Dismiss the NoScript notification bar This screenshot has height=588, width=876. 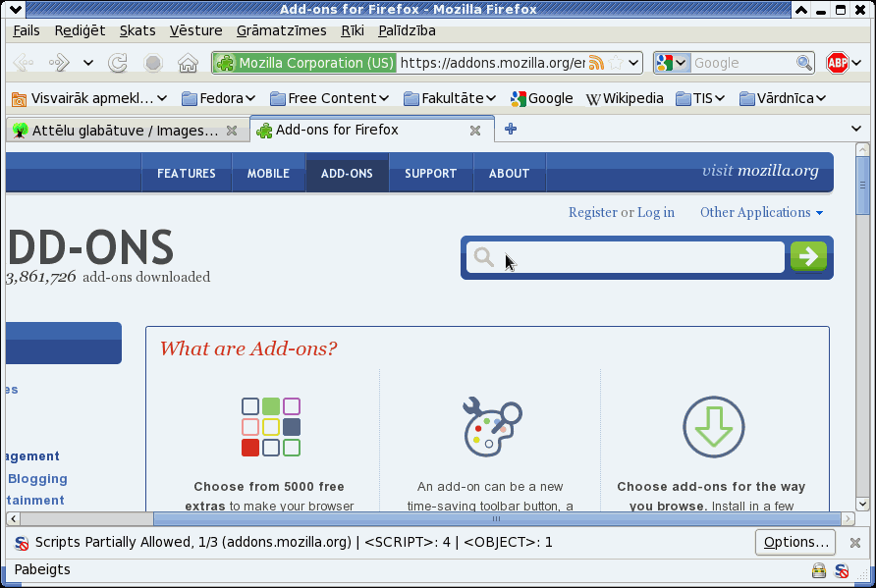coord(854,542)
